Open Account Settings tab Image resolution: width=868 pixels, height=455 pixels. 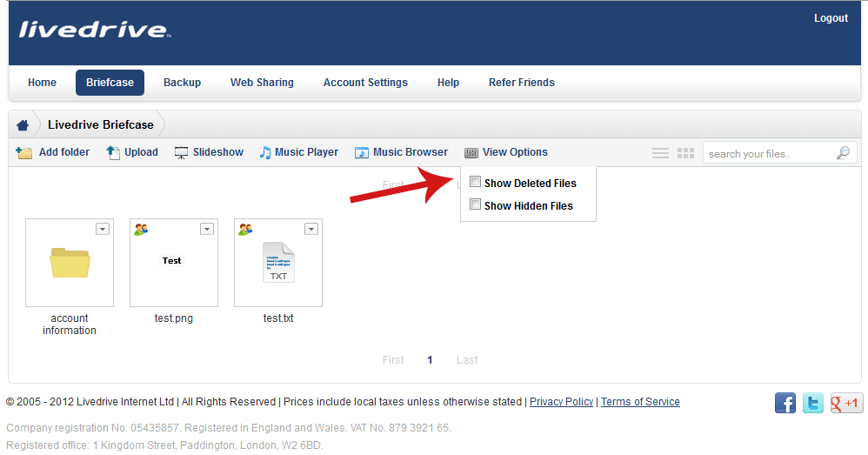(x=365, y=83)
